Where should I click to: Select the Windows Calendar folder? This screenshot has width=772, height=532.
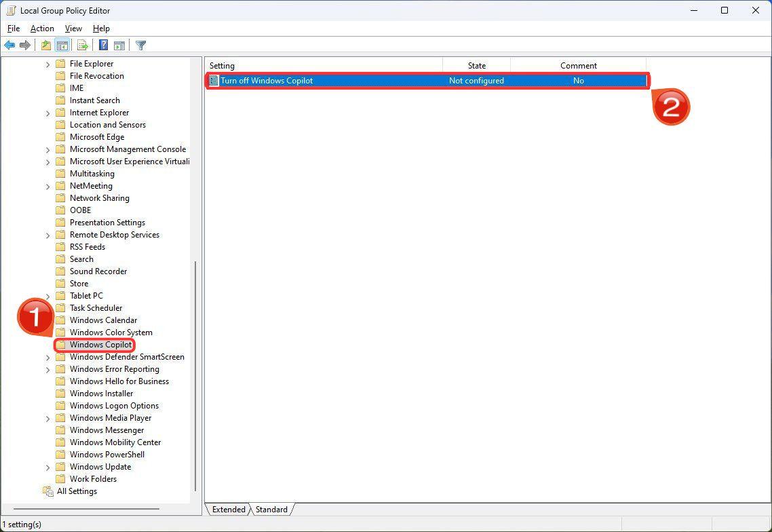click(103, 320)
